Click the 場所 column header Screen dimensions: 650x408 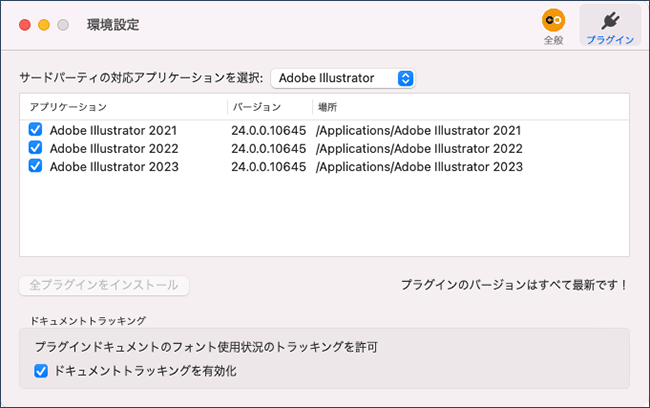[x=327, y=107]
